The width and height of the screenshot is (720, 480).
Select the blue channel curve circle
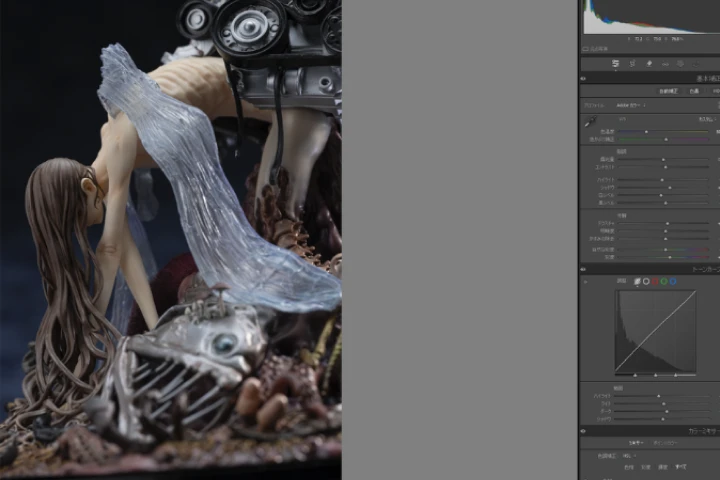point(673,281)
